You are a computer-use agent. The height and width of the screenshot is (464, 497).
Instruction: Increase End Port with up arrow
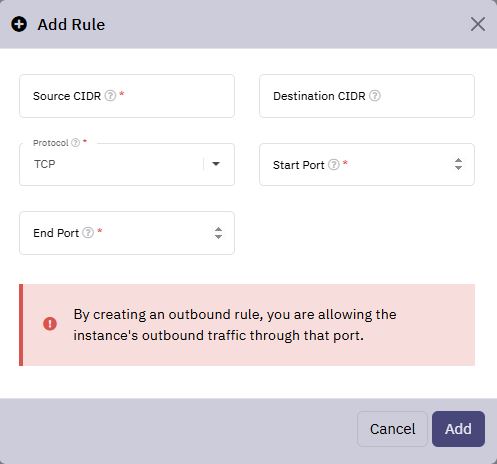tap(218, 229)
